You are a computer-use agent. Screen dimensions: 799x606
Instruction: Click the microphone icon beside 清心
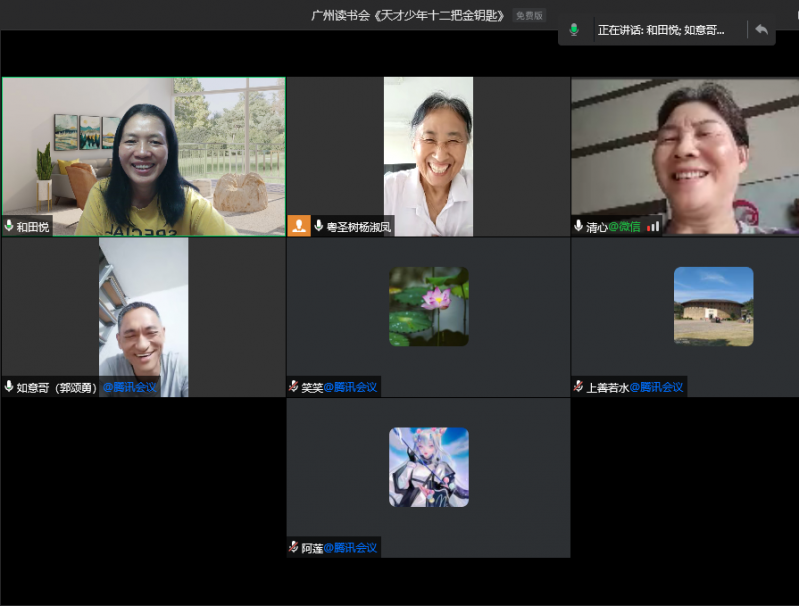[x=579, y=227]
